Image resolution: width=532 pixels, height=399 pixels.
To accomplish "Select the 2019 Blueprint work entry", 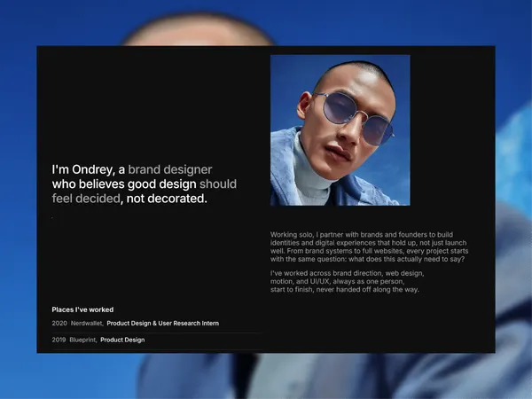I will coord(98,340).
